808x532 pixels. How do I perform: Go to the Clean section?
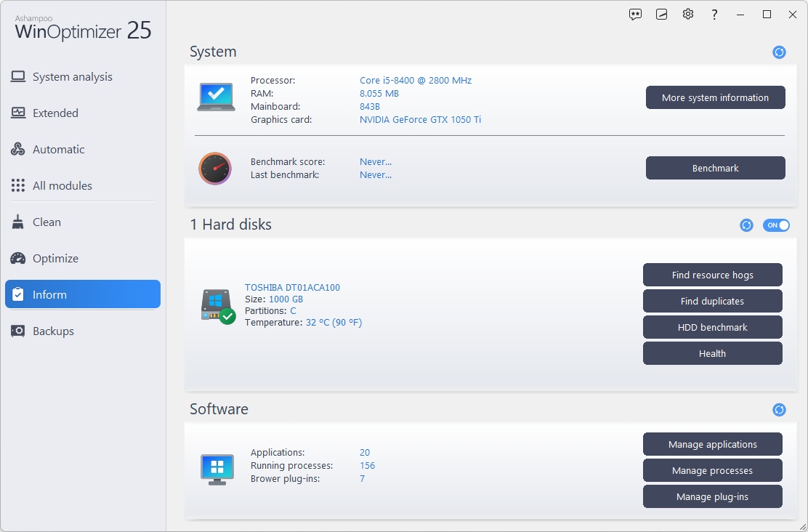click(x=47, y=222)
